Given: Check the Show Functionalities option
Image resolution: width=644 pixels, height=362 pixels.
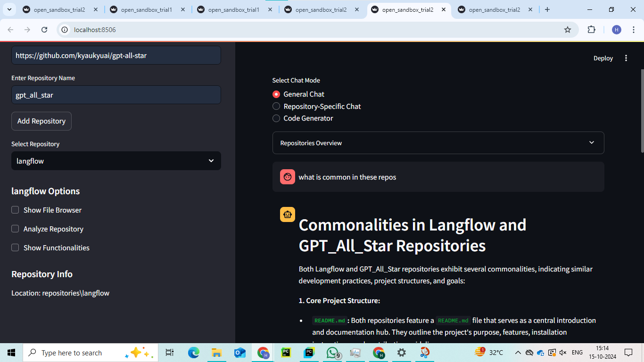Looking at the screenshot, I should tap(15, 247).
